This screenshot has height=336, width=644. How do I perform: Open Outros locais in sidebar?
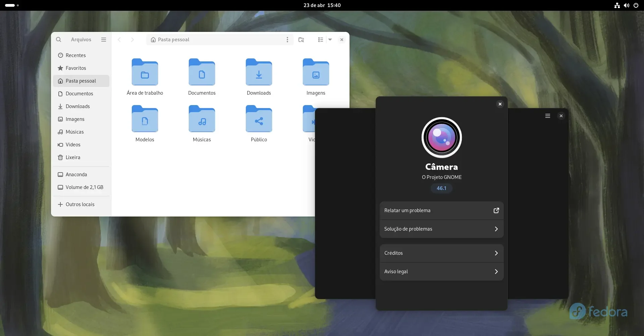click(81, 204)
